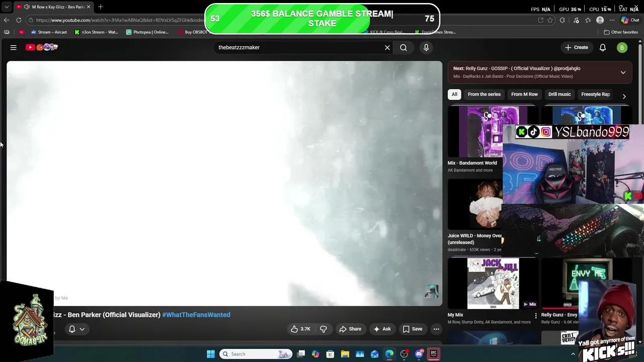Open Task View on the taskbar
The width and height of the screenshot is (644, 362).
(301, 354)
